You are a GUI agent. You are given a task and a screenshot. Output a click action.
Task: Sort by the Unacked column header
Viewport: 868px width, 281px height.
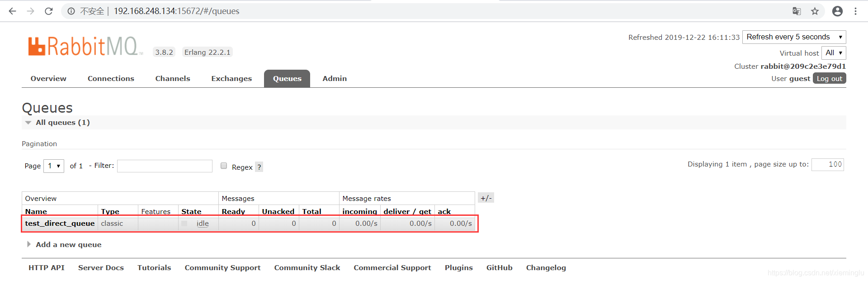click(278, 211)
